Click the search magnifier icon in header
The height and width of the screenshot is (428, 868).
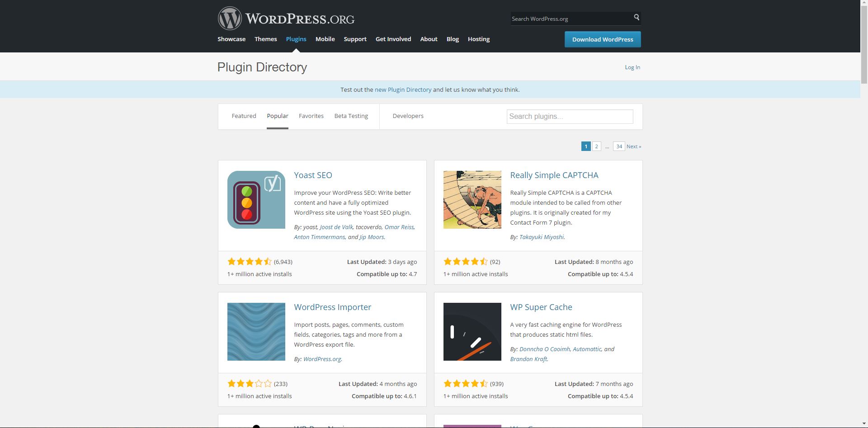point(636,18)
